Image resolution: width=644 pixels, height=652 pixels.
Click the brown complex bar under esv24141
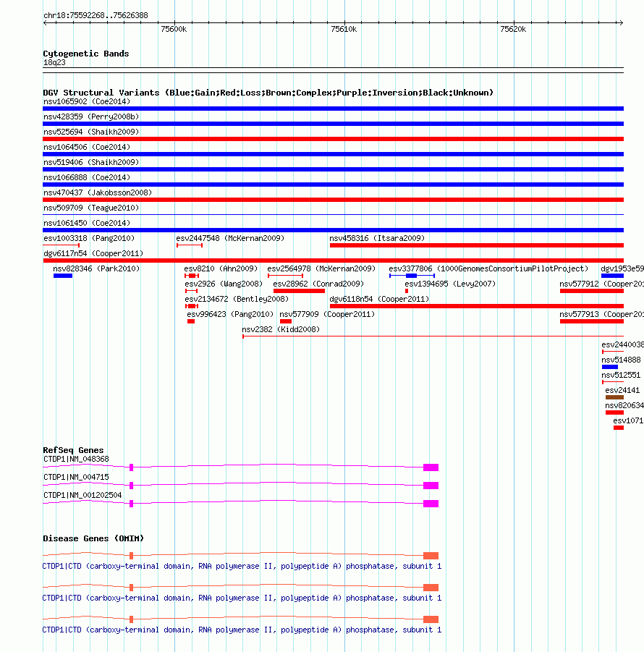point(614,397)
